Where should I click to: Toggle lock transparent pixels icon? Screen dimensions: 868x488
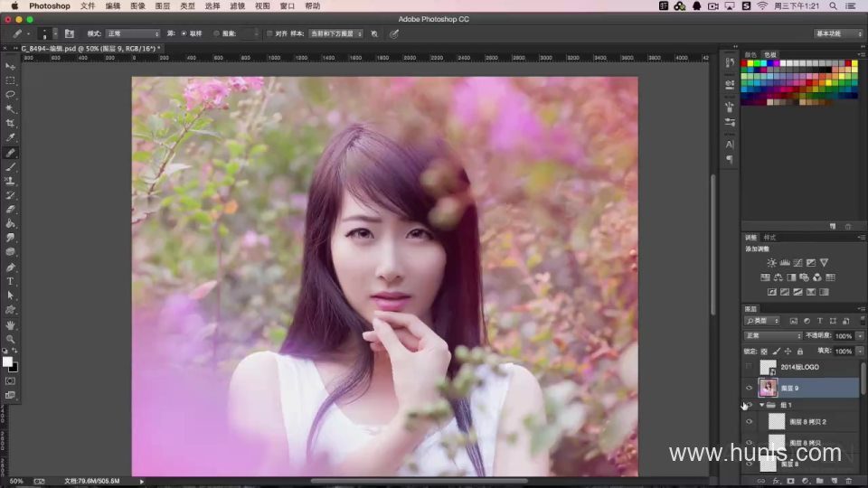click(764, 352)
